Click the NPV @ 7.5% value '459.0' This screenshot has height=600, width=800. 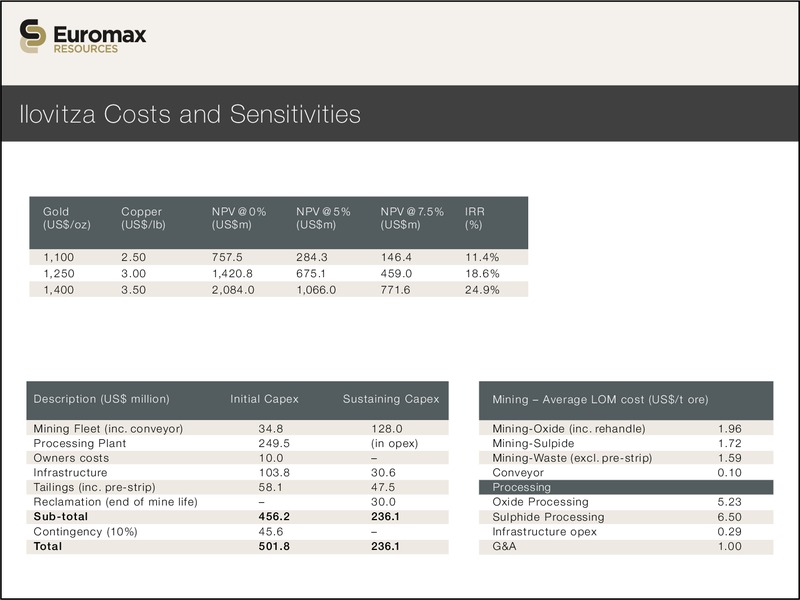pyautogui.click(x=396, y=273)
